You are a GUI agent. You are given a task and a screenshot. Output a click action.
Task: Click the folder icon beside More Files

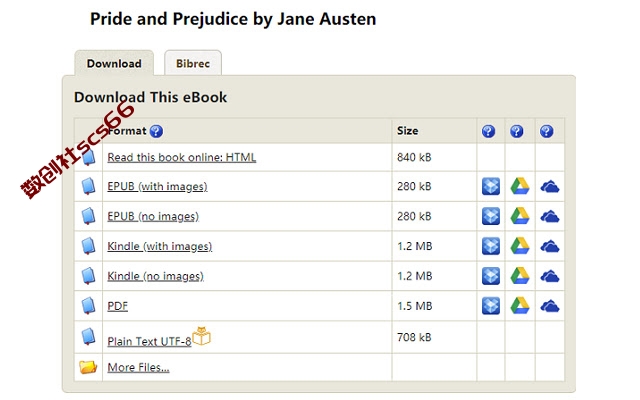click(x=88, y=367)
